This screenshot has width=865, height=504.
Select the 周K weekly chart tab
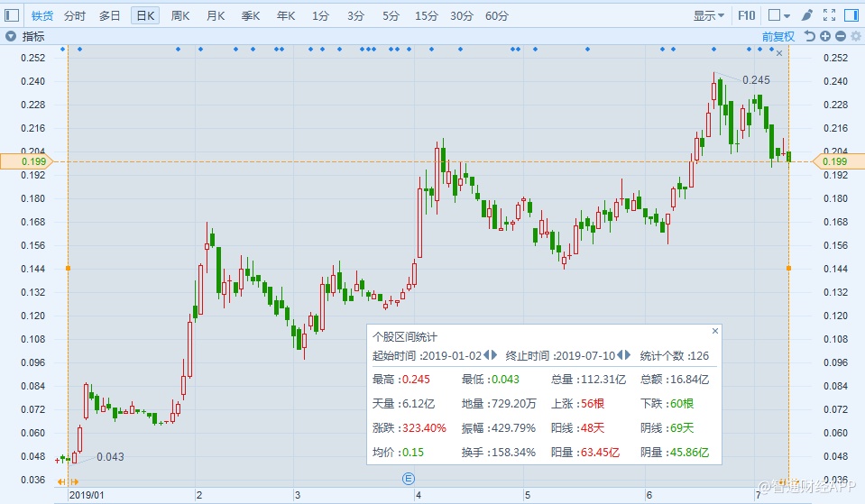[180, 15]
